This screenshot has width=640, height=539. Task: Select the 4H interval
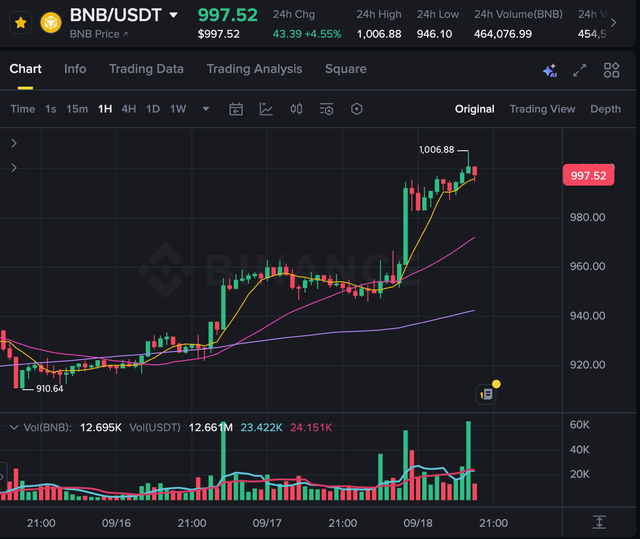[129, 109]
